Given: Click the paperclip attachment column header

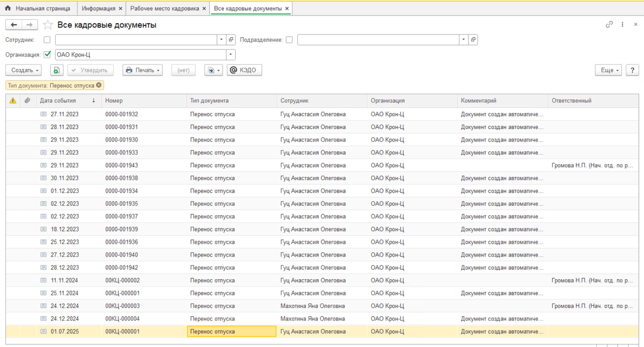Looking at the screenshot, I should (x=27, y=101).
